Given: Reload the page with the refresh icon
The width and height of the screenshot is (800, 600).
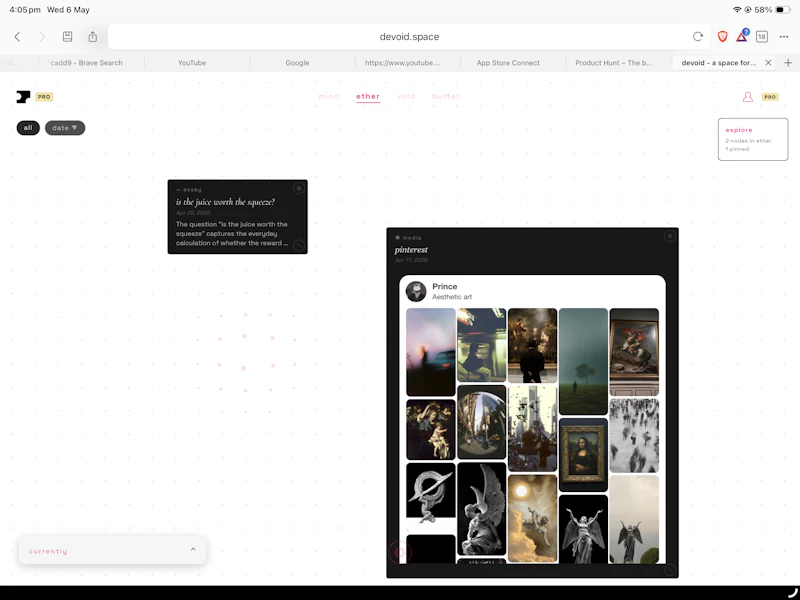Looking at the screenshot, I should coord(698,36).
